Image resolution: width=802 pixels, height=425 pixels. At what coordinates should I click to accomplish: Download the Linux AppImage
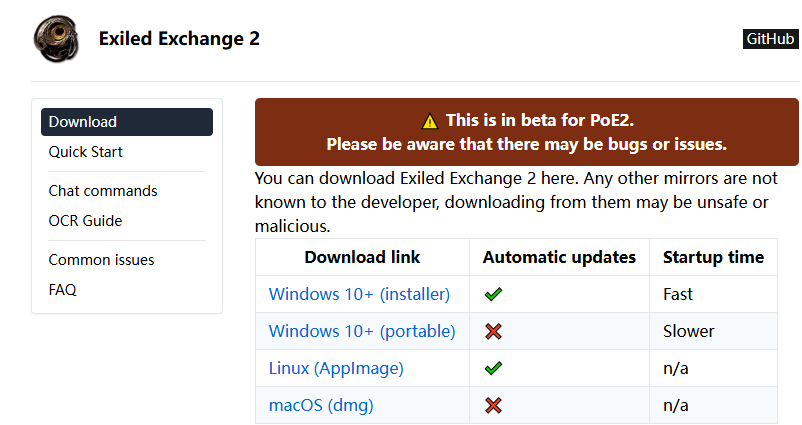coord(336,368)
